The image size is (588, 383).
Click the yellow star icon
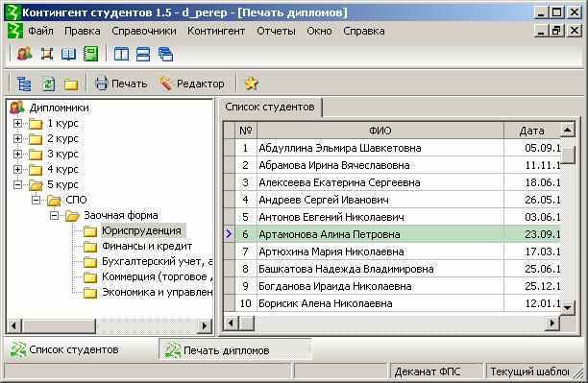251,84
